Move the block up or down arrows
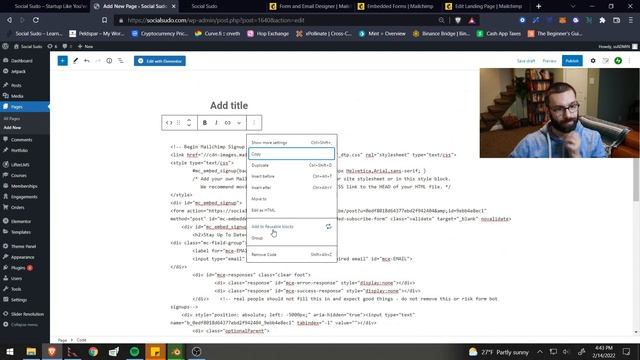This screenshot has width=640, height=360. tap(189, 122)
